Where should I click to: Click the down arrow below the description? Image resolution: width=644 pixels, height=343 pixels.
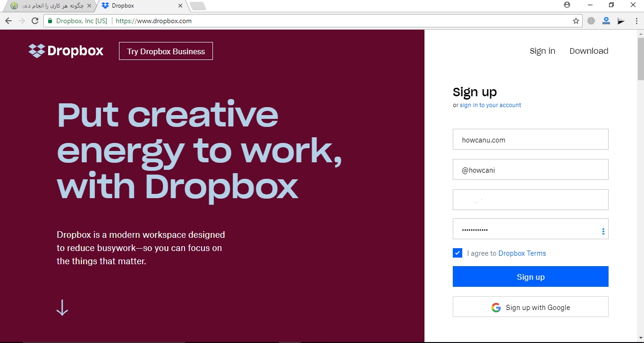[62, 308]
